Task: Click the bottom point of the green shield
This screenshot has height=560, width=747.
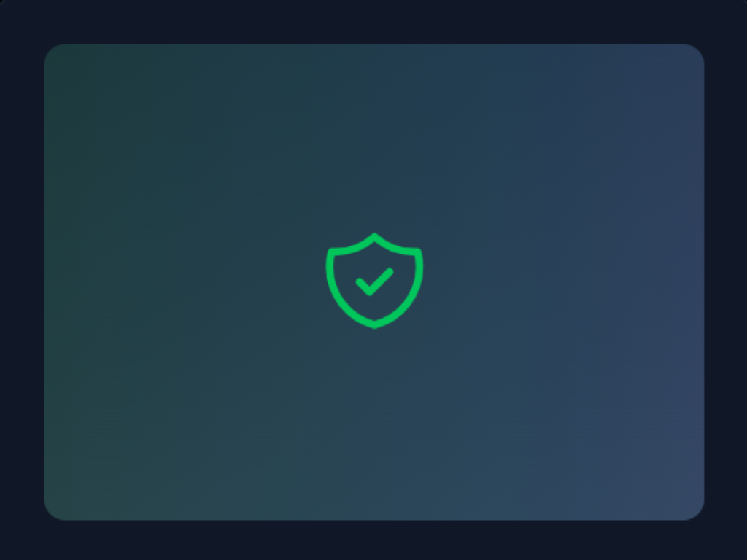Action: tap(374, 324)
